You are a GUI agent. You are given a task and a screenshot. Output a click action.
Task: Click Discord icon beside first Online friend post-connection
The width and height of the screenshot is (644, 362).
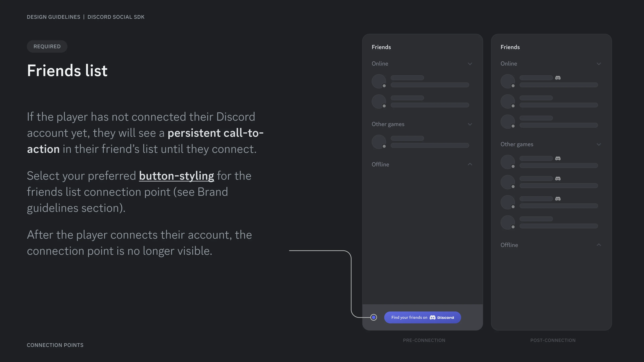click(558, 78)
